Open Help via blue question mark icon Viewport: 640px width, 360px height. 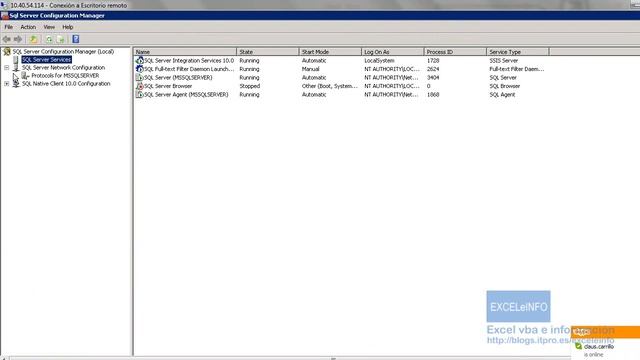[76, 39]
